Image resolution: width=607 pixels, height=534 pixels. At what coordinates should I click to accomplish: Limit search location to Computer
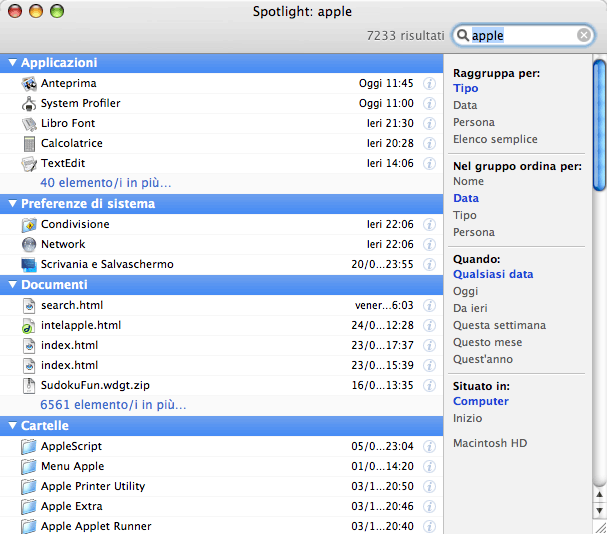pos(481,402)
